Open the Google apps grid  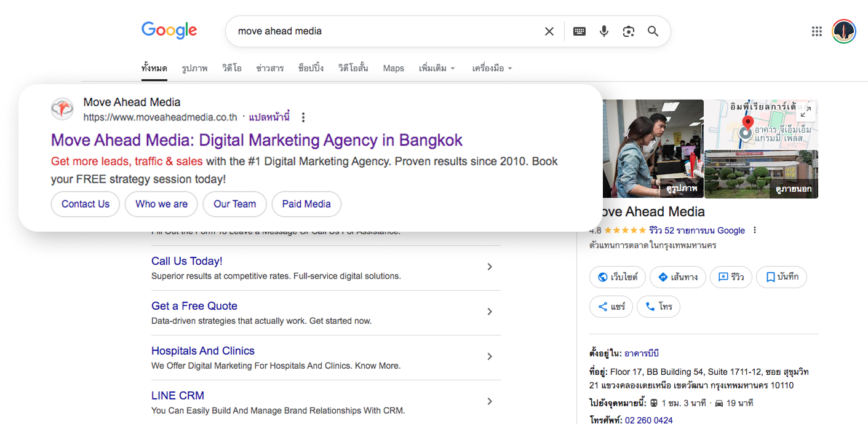(817, 31)
